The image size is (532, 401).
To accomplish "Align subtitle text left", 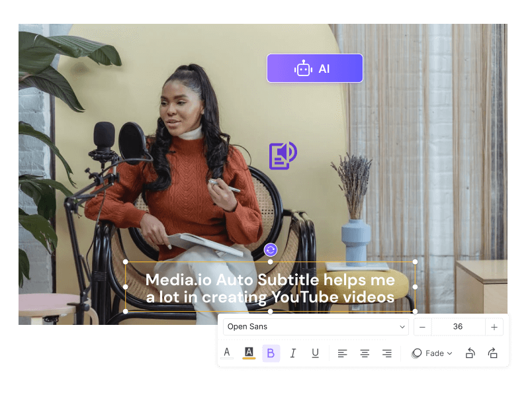I will click(x=342, y=353).
